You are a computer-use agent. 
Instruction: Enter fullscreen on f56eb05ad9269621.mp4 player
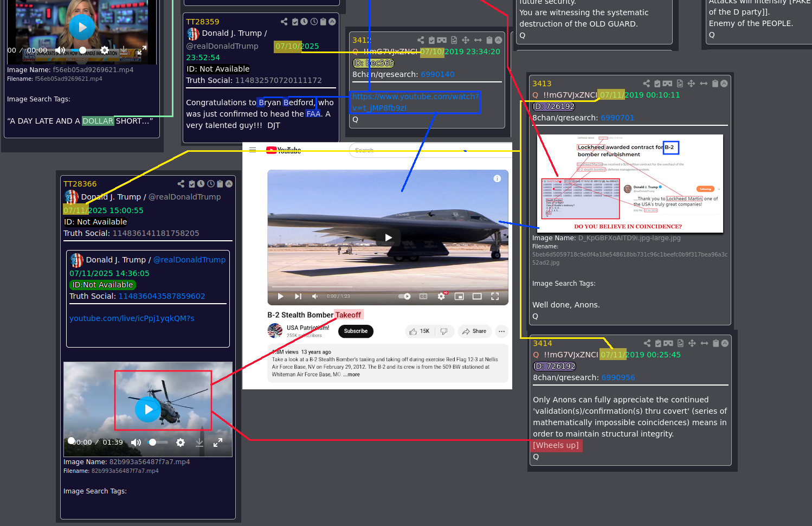point(142,50)
